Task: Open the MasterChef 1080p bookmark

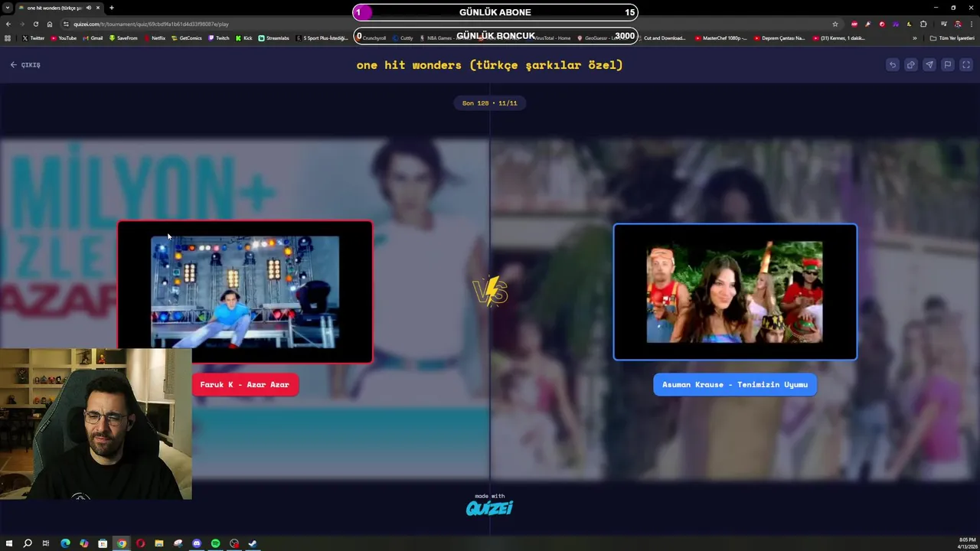Action: (721, 37)
